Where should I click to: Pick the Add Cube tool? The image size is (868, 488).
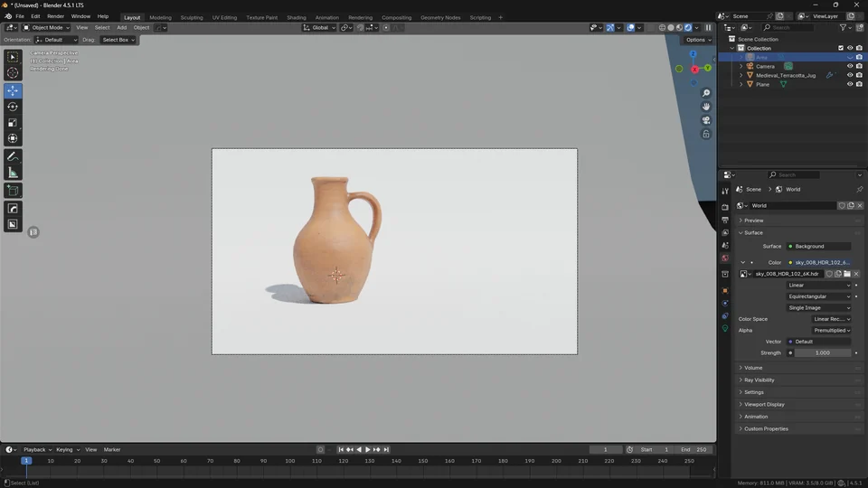[x=13, y=191]
